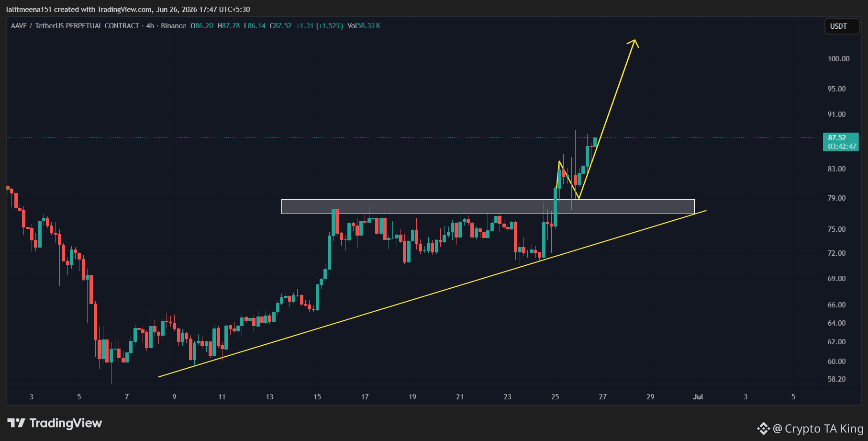Viewport: 868px width, 441px height.
Task: Click the 75.00 price axis label
Action: click(x=837, y=229)
